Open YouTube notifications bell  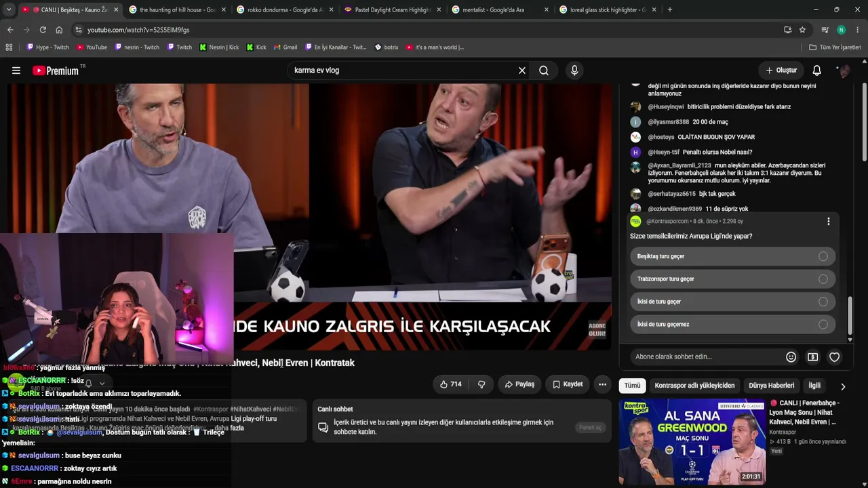[x=817, y=70]
